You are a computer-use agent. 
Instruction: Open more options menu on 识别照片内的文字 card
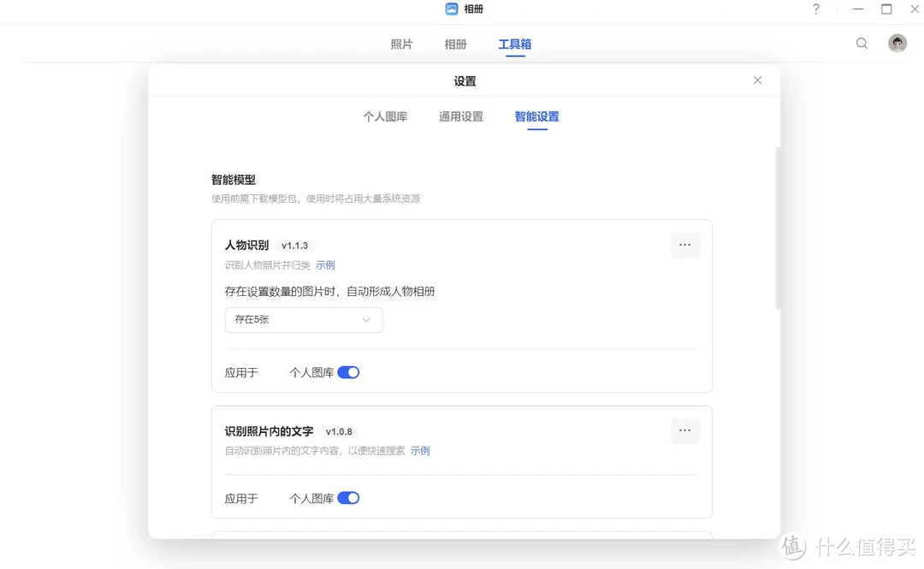point(684,430)
